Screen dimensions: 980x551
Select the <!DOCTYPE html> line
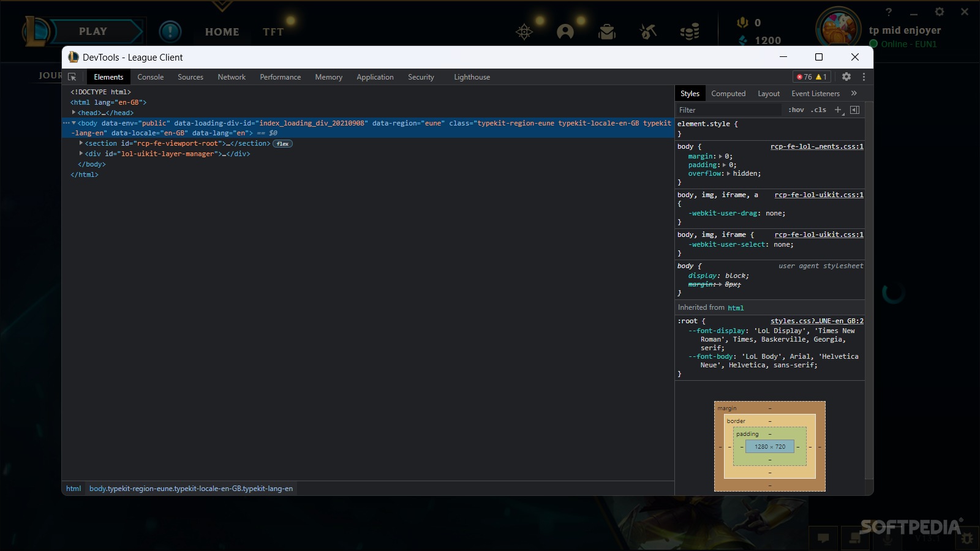[100, 92]
